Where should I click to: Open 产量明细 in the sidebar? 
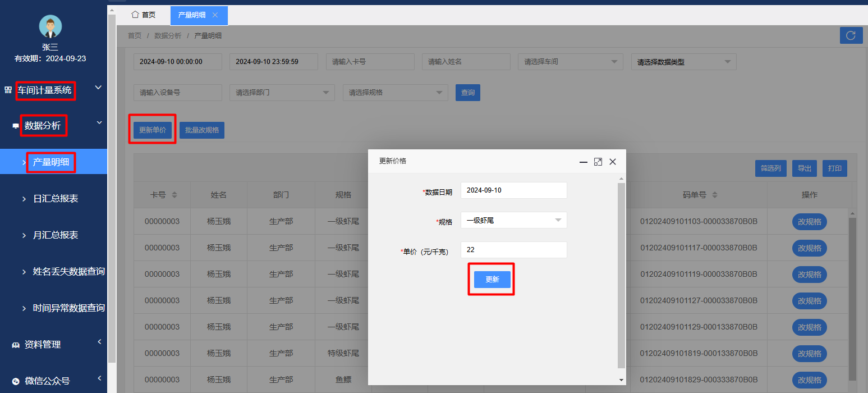tap(53, 162)
